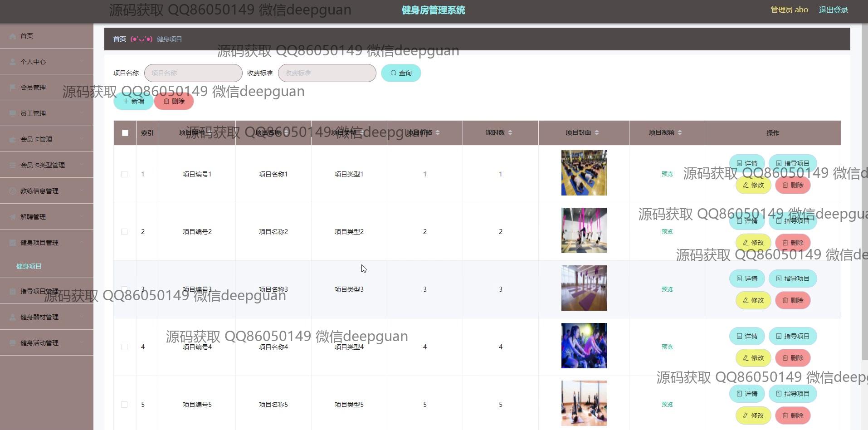Collapse the 健身项目管理 menu via its chevron
This screenshot has height=430, width=868.
(x=82, y=242)
